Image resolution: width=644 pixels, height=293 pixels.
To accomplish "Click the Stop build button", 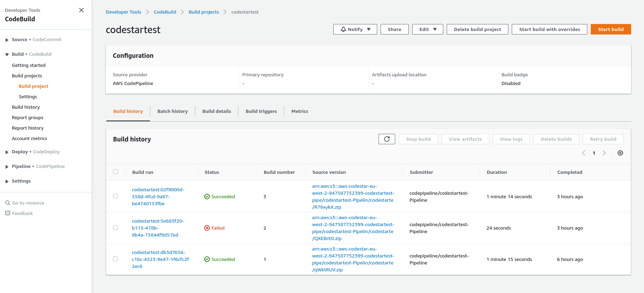I will 418,139.
